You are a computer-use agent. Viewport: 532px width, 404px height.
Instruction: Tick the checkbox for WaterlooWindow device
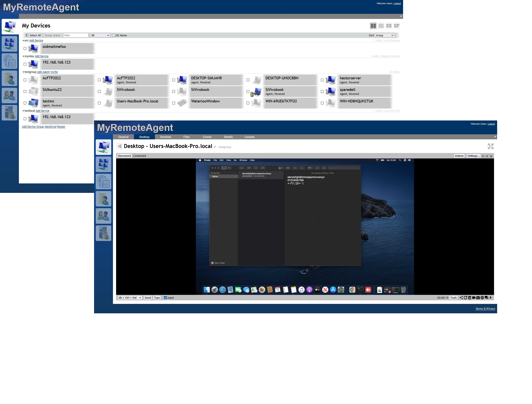point(173,103)
